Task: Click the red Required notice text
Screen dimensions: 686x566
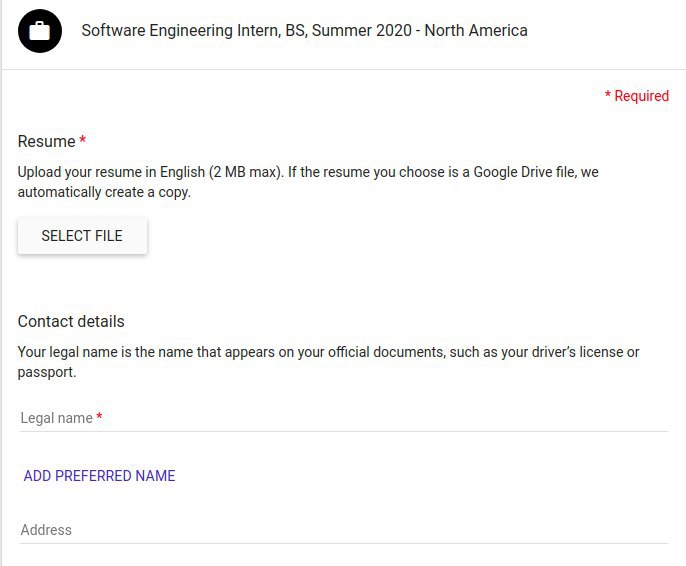Action: pos(637,96)
